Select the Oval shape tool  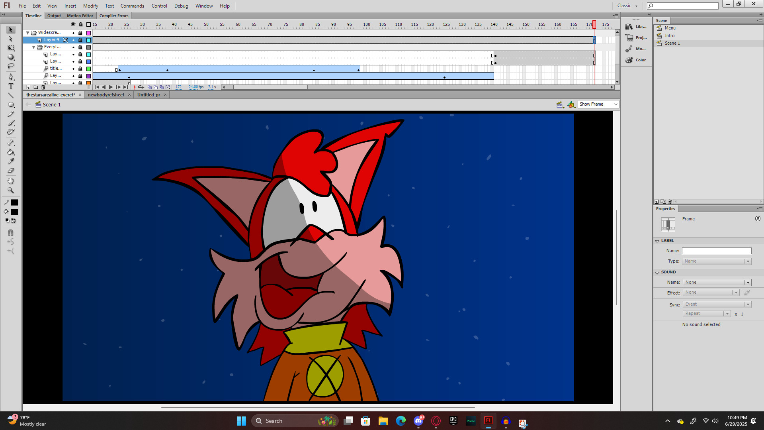(x=10, y=105)
